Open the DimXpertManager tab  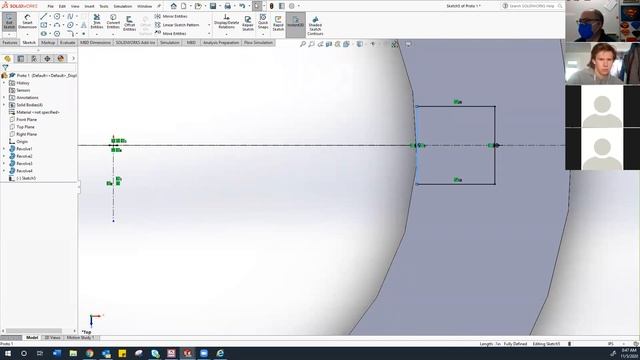(47, 59)
